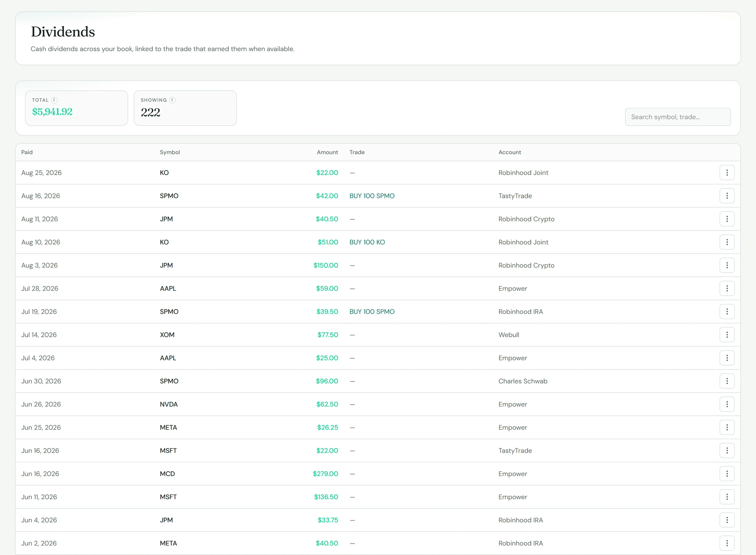Click TastyTrade account in Aug 16 row
Screen dimensions: 756x555
pyautogui.click(x=515, y=196)
